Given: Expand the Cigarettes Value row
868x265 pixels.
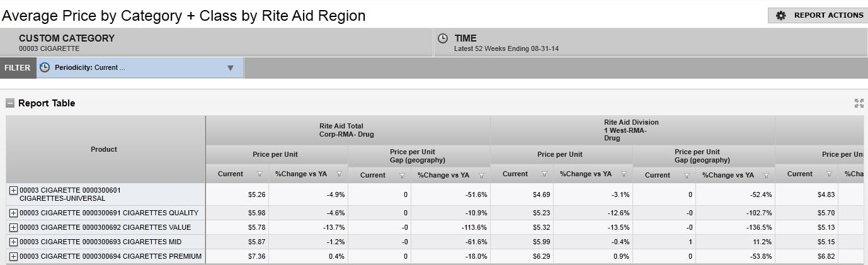Looking at the screenshot, I should [x=13, y=227].
